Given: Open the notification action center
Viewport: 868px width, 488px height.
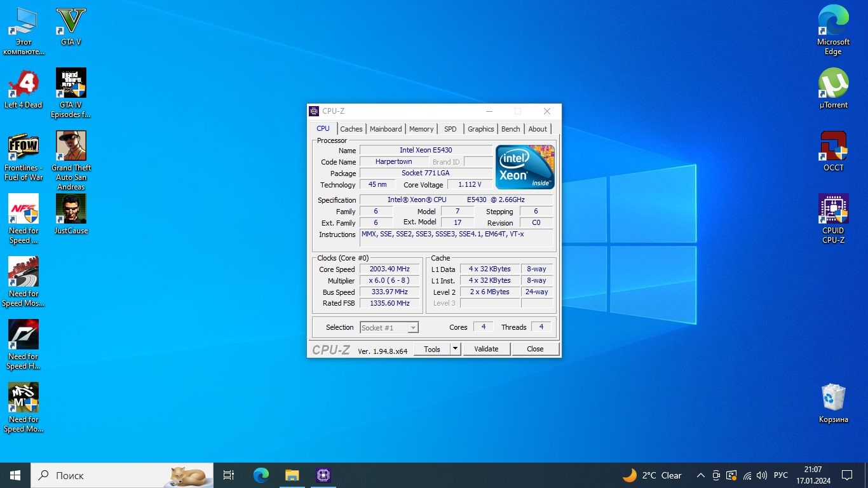Looking at the screenshot, I should [x=847, y=475].
